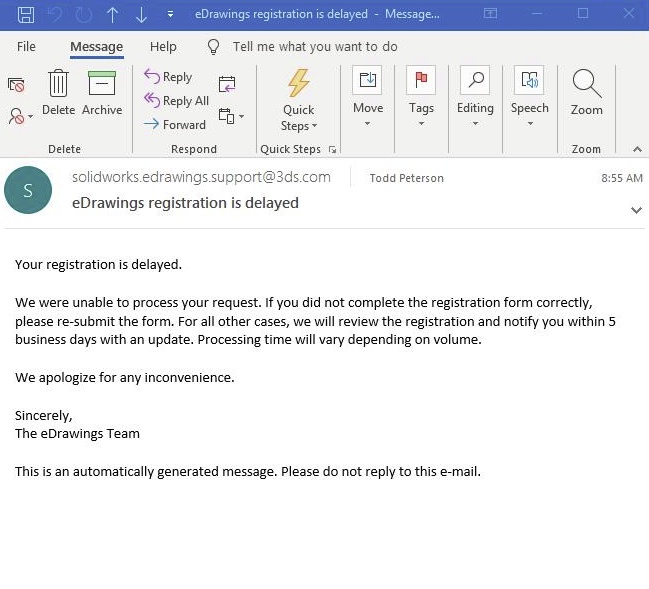
Task: Save the message using the floppy disk icon
Action: [x=26, y=14]
